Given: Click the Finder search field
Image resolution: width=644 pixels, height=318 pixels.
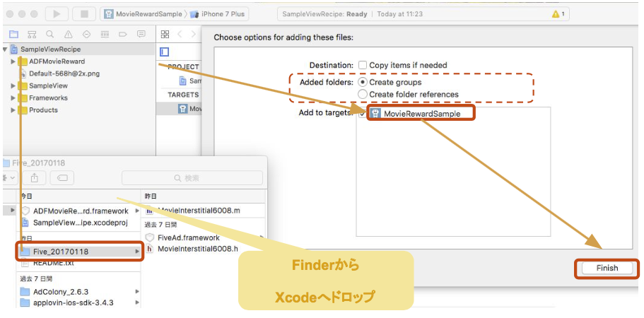Looking at the screenshot, I should pos(192,178).
